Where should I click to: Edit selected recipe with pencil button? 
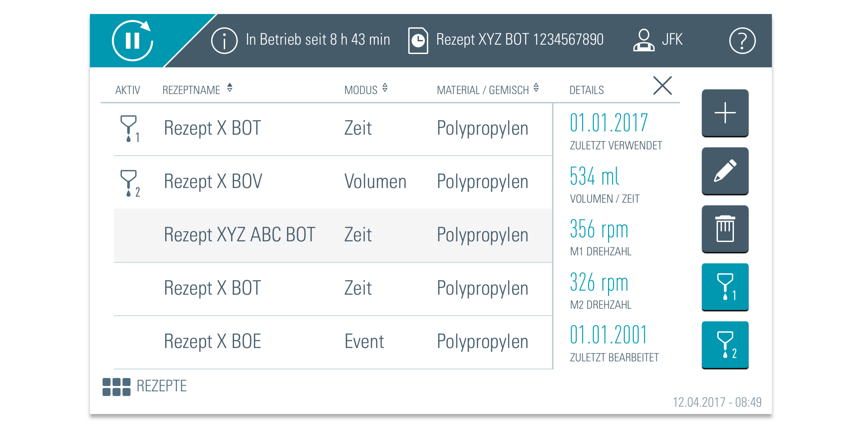[x=725, y=171]
